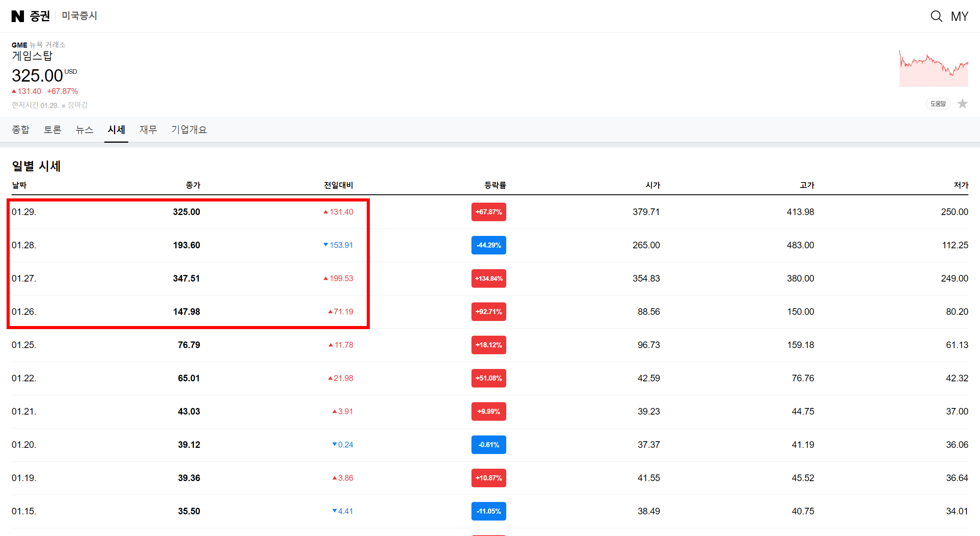This screenshot has height=536, width=980.
Task: Click opening price 379.71
Action: pyautogui.click(x=646, y=212)
